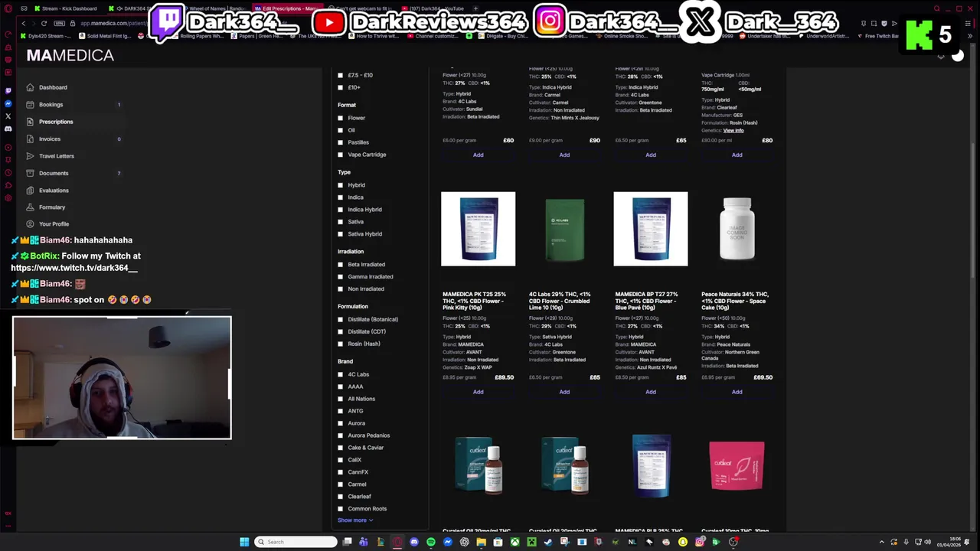
Task: Switch to Wheel of Names tab
Action: (x=216, y=8)
